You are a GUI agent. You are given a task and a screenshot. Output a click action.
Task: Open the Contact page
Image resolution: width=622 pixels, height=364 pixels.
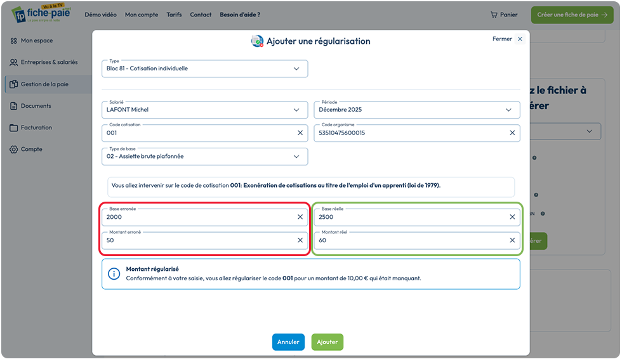click(x=201, y=15)
